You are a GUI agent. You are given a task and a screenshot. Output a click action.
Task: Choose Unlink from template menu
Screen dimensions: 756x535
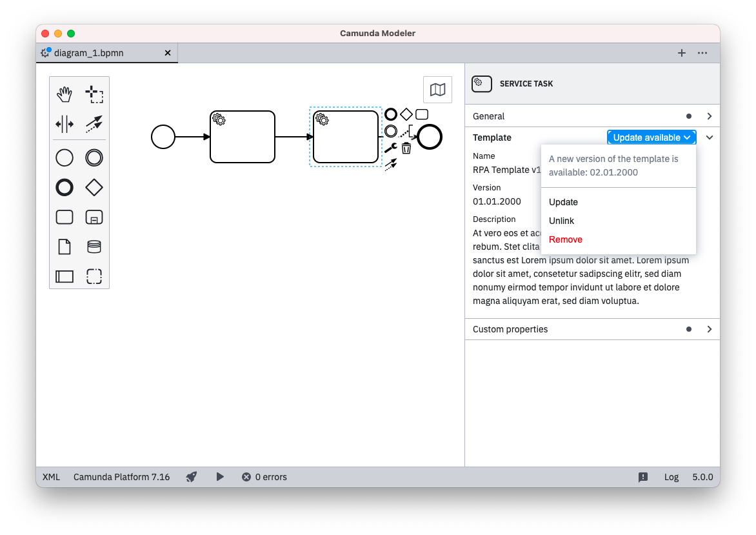[x=561, y=221]
